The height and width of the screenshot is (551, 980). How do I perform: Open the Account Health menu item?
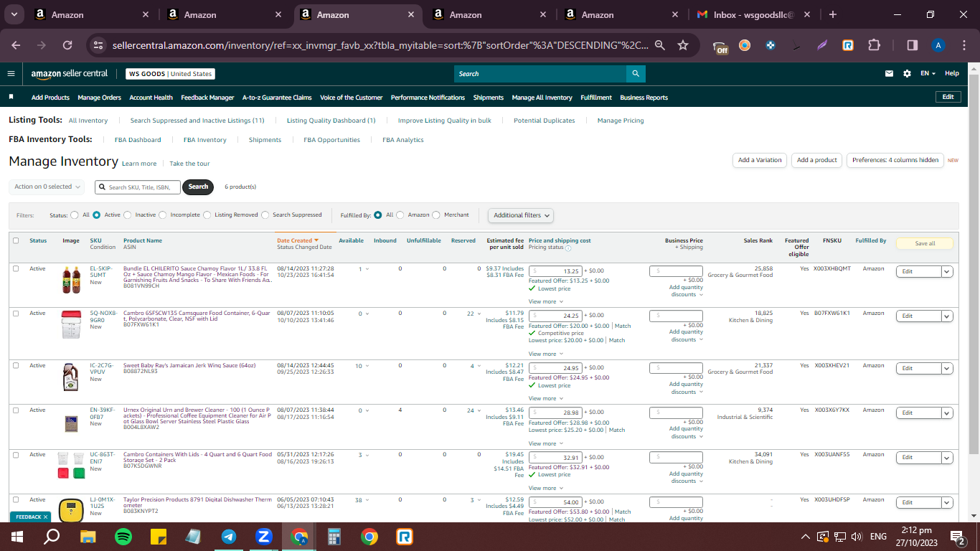pyautogui.click(x=151, y=98)
